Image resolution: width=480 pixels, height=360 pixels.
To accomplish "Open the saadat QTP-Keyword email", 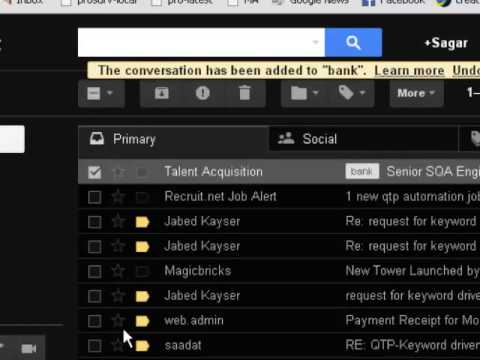I will (x=279, y=345).
